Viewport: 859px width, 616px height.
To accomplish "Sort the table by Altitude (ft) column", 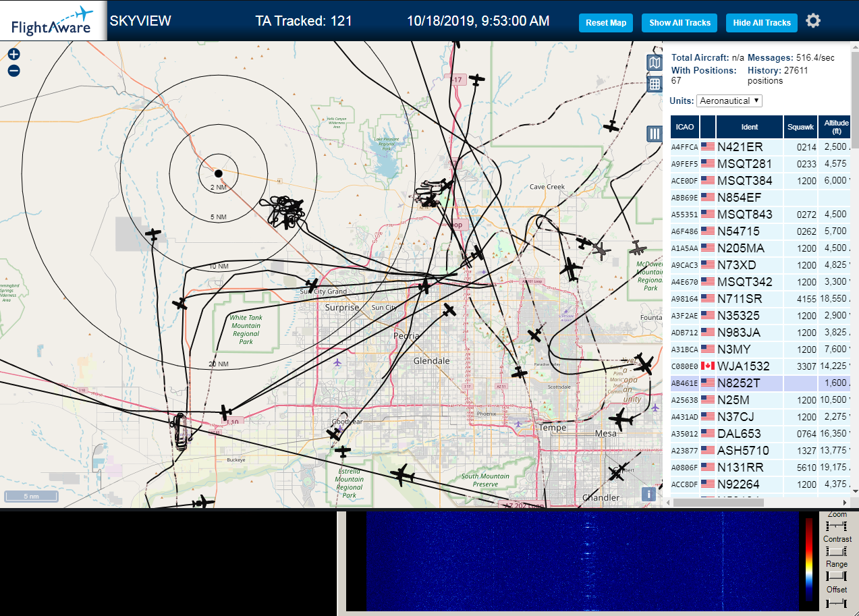I will [835, 126].
